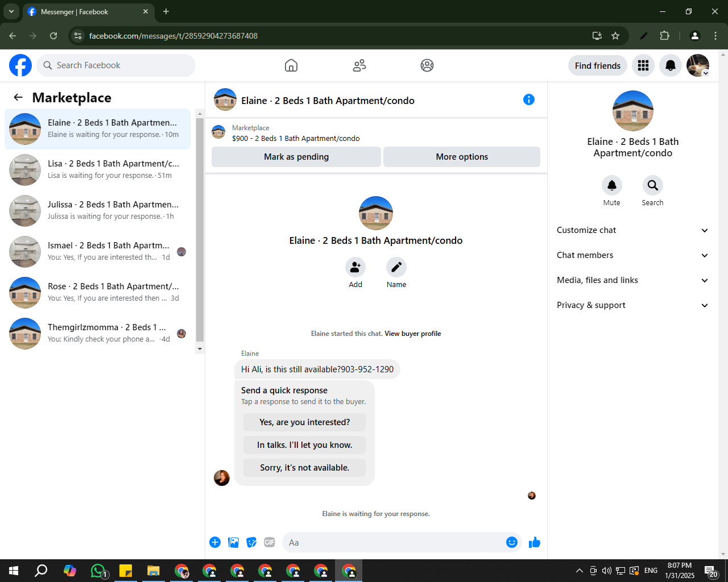
Task: Open Rose's apartment conversation
Action: 97,293
